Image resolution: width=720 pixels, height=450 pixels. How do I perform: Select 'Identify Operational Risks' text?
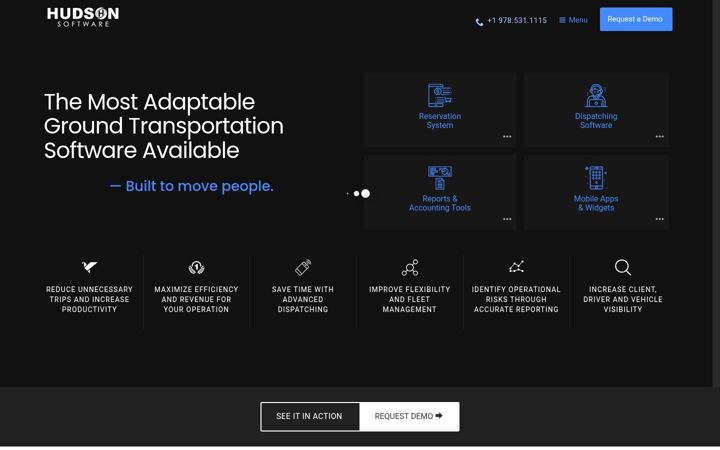click(516, 299)
